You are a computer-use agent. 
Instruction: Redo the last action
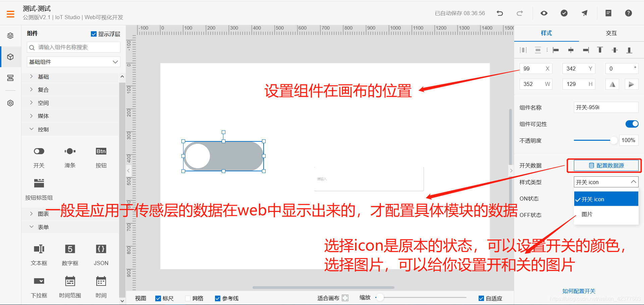point(520,13)
